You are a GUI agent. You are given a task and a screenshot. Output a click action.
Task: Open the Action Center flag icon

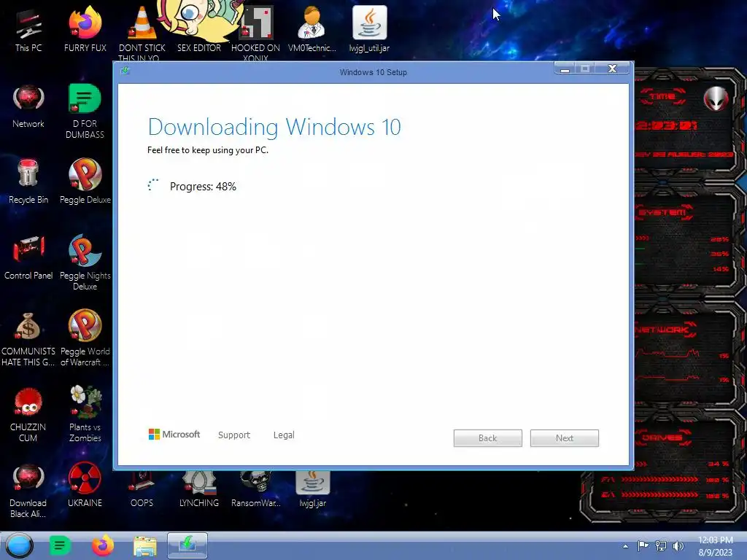pyautogui.click(x=643, y=545)
